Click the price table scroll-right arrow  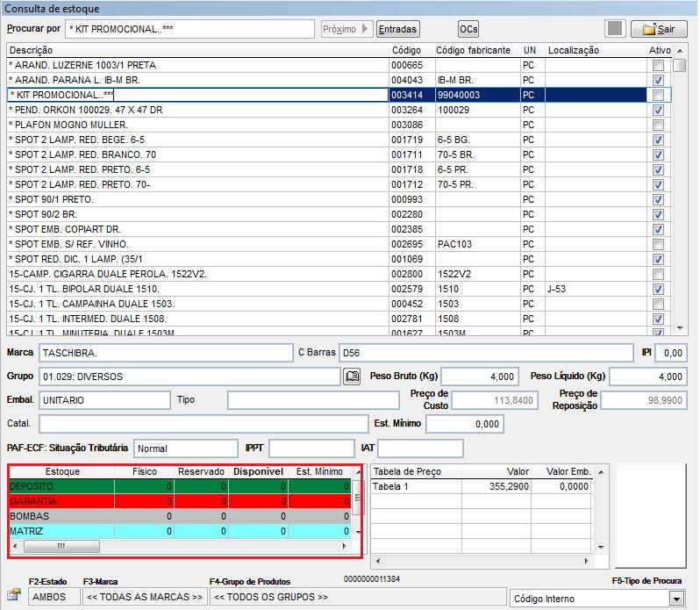587,561
